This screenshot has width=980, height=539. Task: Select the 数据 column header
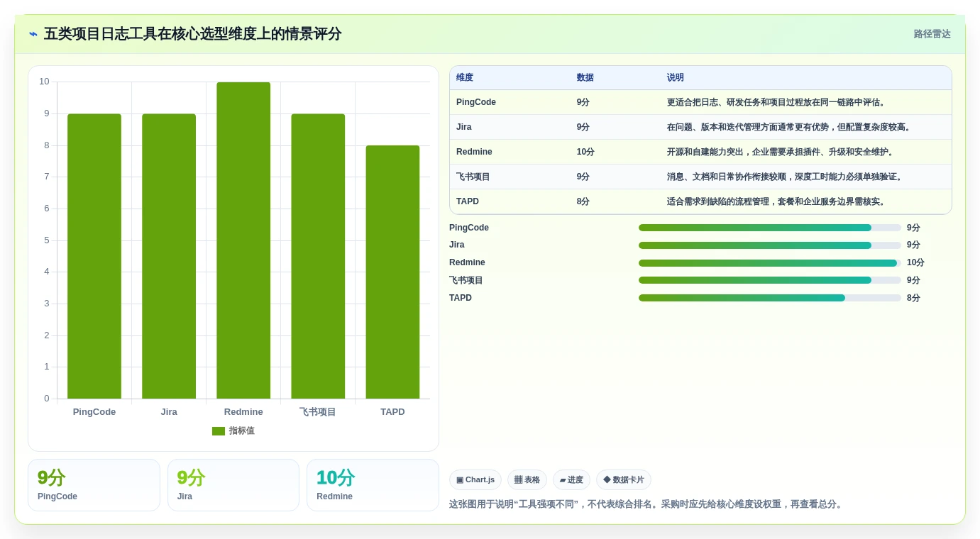pyautogui.click(x=585, y=78)
